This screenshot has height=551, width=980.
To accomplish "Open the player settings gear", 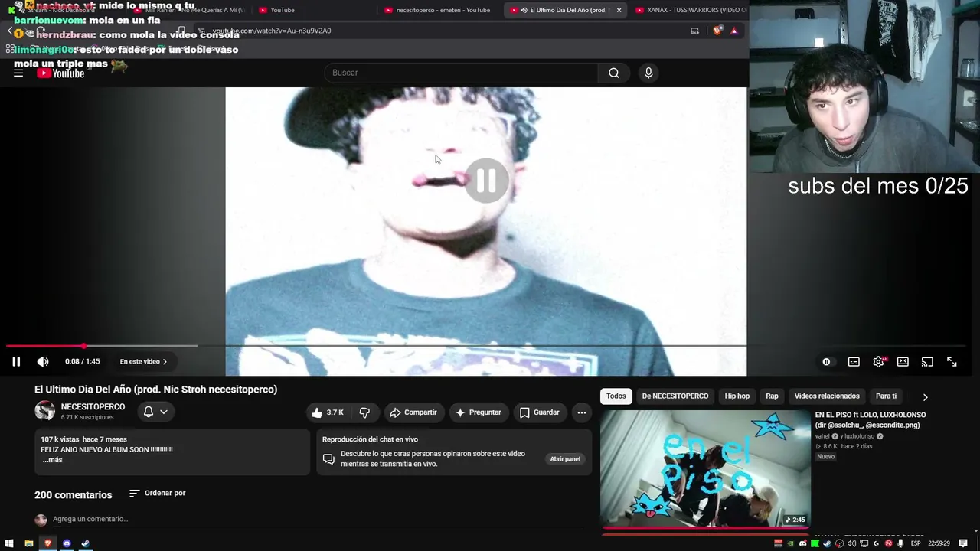I will (x=878, y=362).
